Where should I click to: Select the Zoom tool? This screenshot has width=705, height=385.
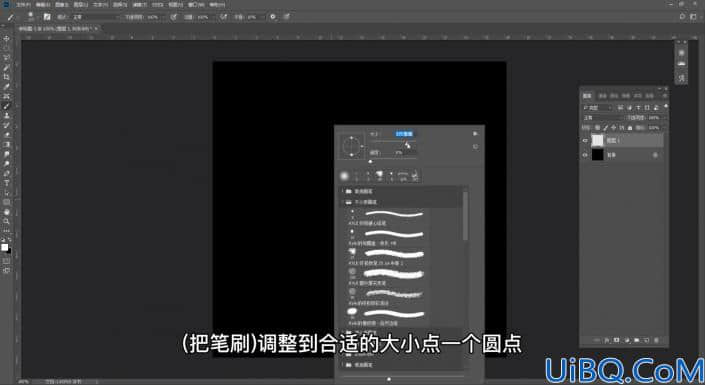pos(6,221)
